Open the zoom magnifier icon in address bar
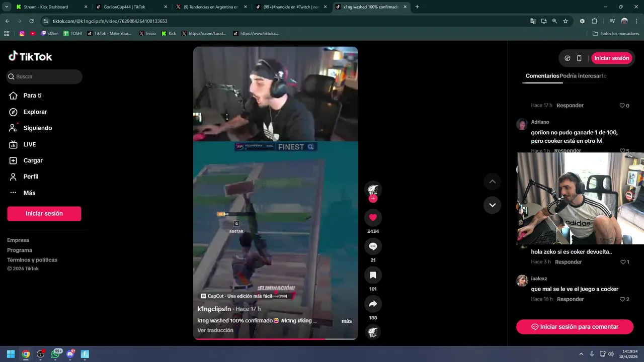Image resolution: width=644 pixels, height=362 pixels. click(554, 21)
